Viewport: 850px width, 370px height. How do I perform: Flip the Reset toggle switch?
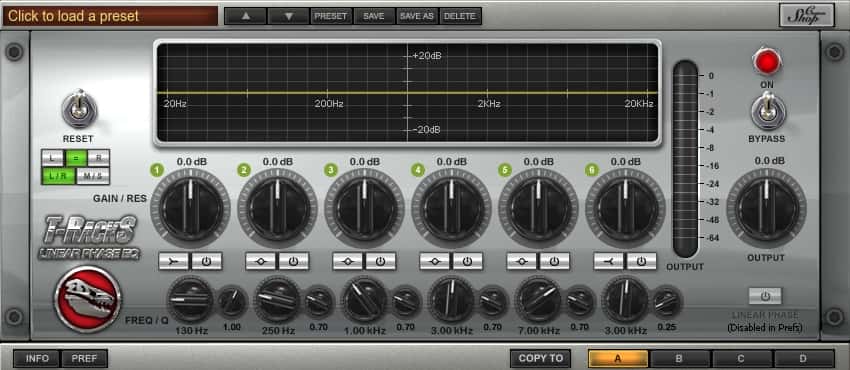80,109
